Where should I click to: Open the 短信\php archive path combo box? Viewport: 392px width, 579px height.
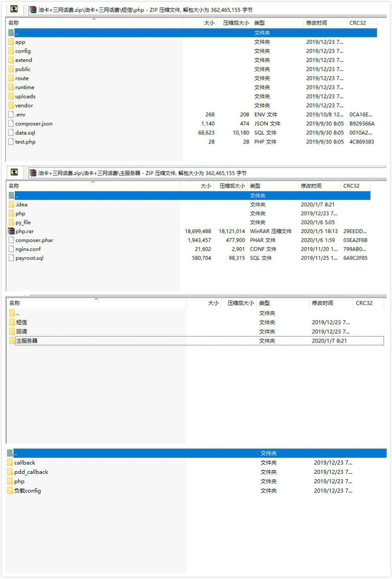pos(207,10)
